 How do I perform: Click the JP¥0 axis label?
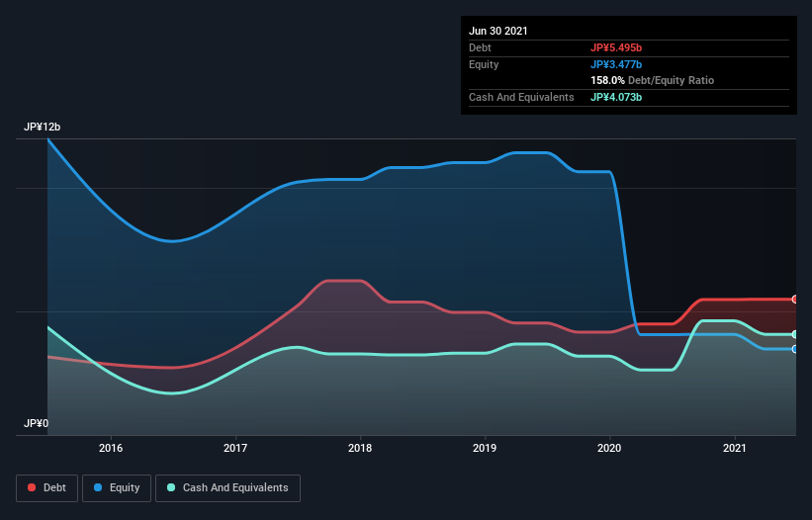tap(36, 423)
